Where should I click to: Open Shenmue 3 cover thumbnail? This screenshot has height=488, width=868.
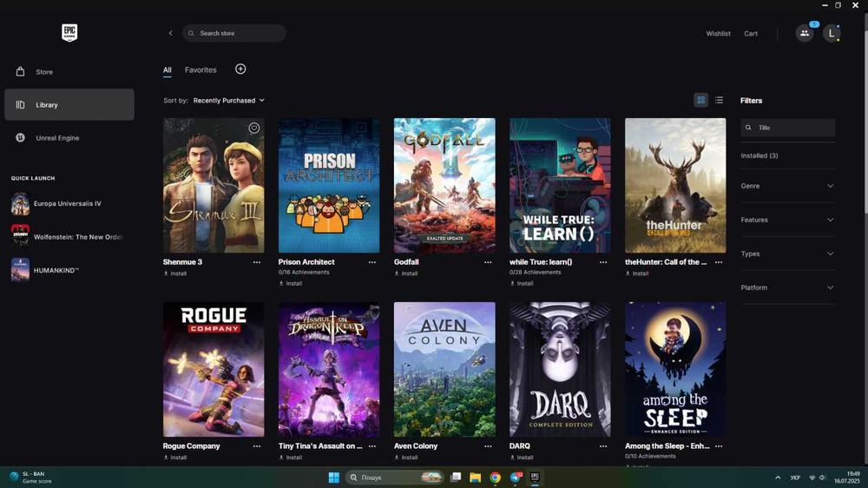click(x=214, y=186)
